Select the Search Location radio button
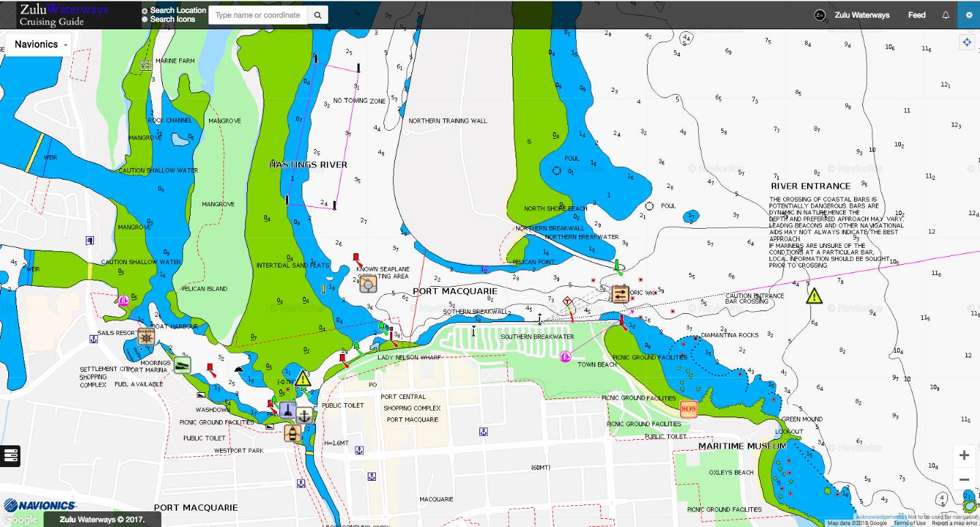The width and height of the screenshot is (980, 527). point(144,11)
